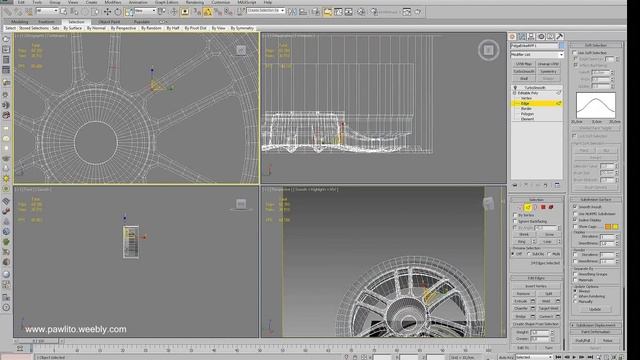Click the Target Weld button

click(x=549, y=309)
